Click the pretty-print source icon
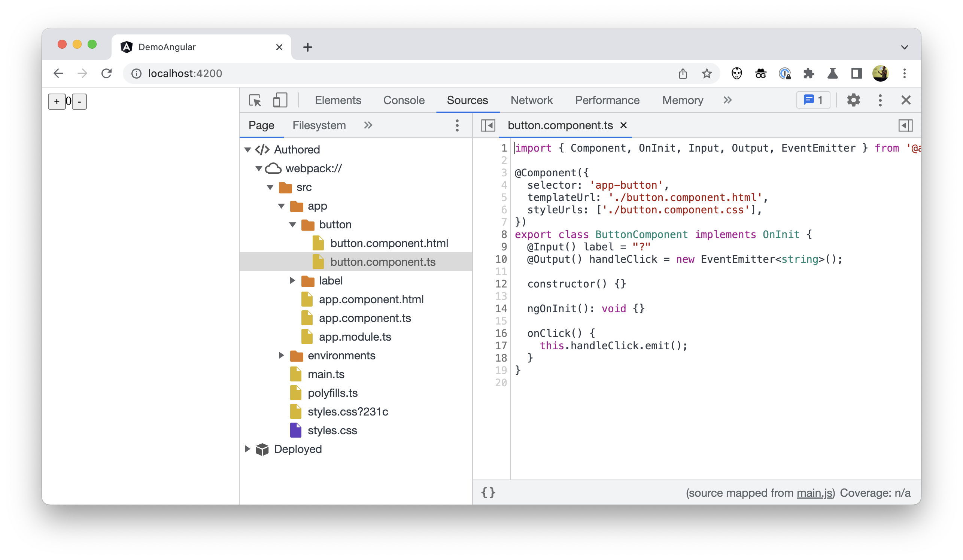Viewport: 963px width, 560px height. pos(489,493)
